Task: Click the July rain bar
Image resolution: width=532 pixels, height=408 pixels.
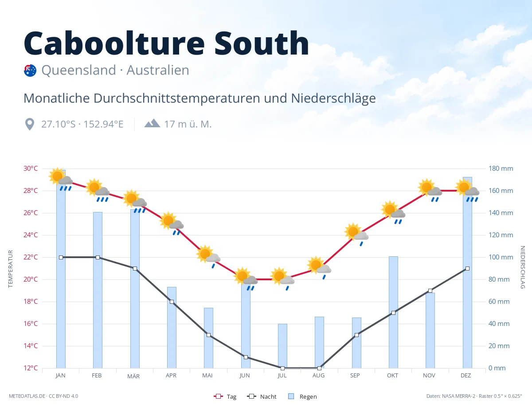Action: click(282, 346)
